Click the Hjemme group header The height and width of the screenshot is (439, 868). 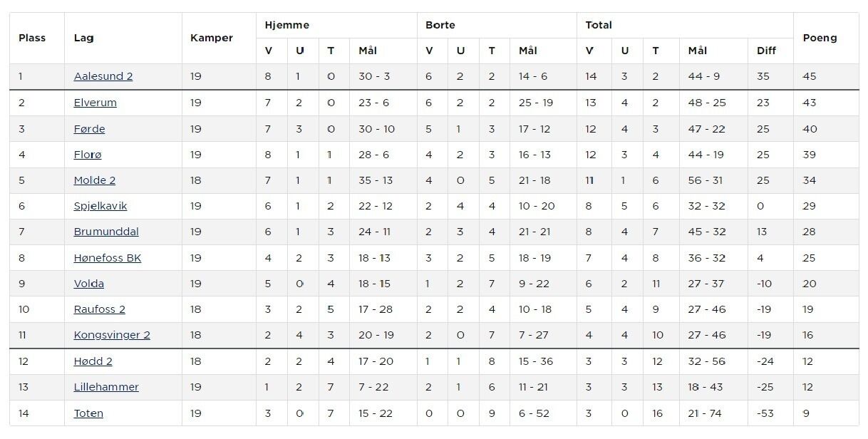pyautogui.click(x=287, y=25)
